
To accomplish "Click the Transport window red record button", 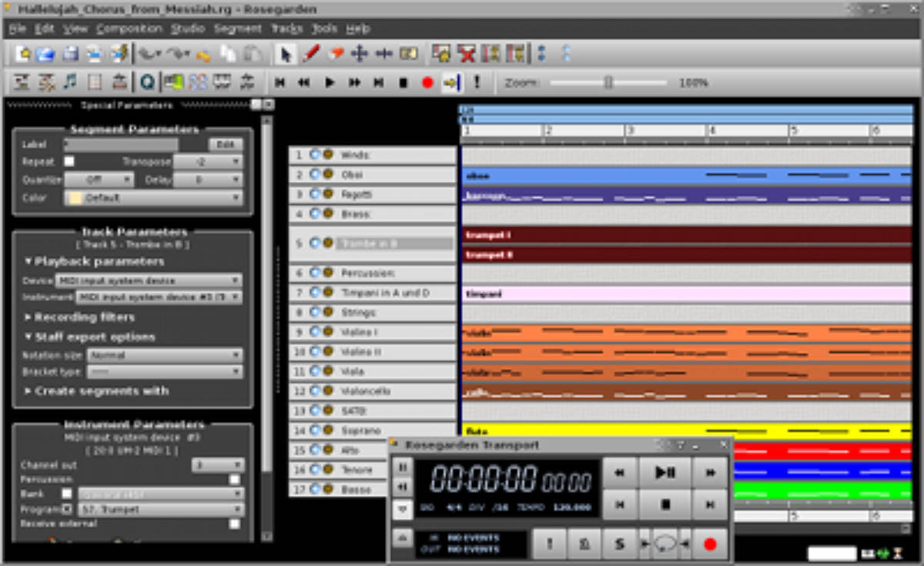I will 710,544.
